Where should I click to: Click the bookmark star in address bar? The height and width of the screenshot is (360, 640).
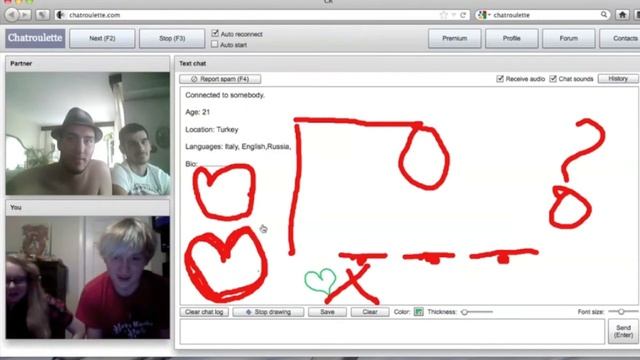click(x=444, y=15)
